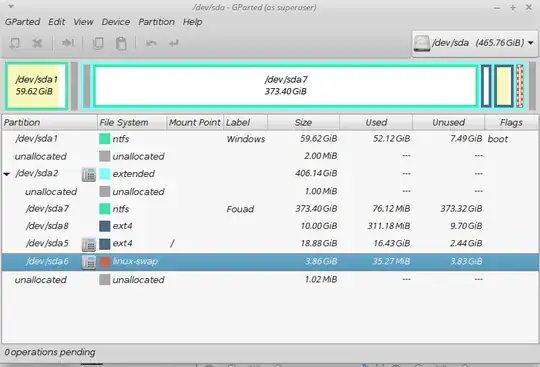Click the 406.14 GiB size value
This screenshot has height=367, width=540.
(x=316, y=174)
